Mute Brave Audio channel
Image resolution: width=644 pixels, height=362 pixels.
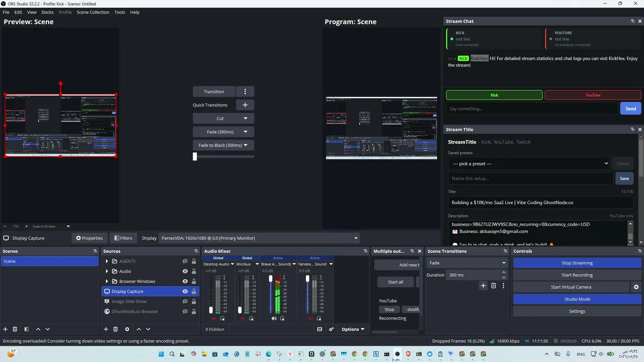pos(274,319)
